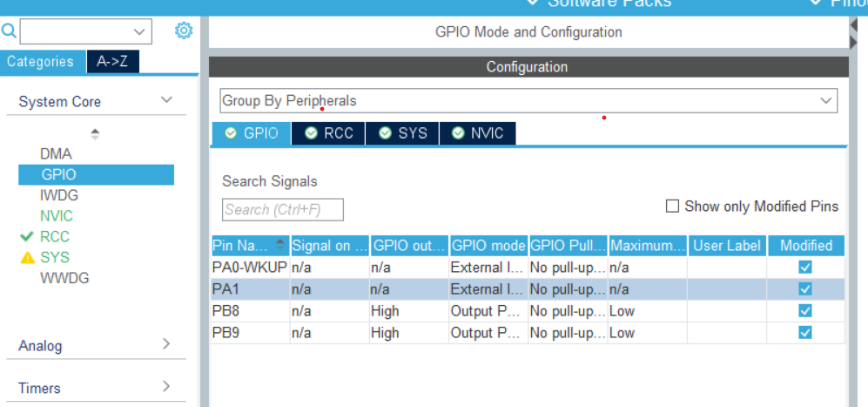Select NVIC in System Core list
This screenshot has height=407, width=868.
click(x=57, y=215)
